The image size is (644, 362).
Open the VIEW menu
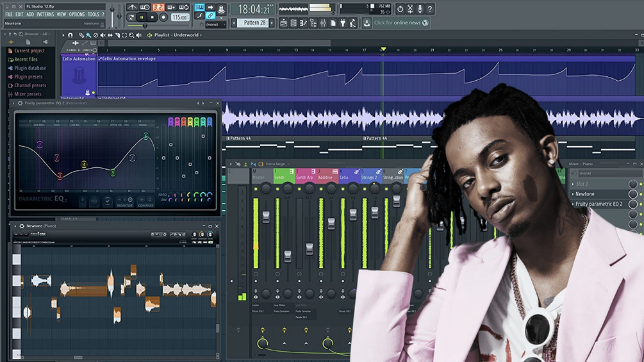click(x=62, y=14)
